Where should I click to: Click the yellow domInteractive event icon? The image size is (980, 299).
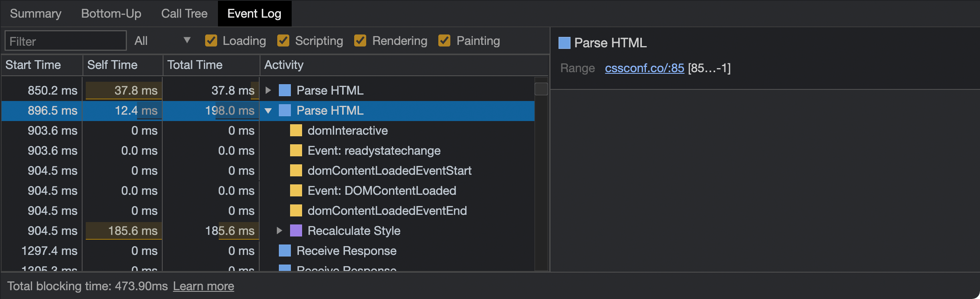click(296, 131)
